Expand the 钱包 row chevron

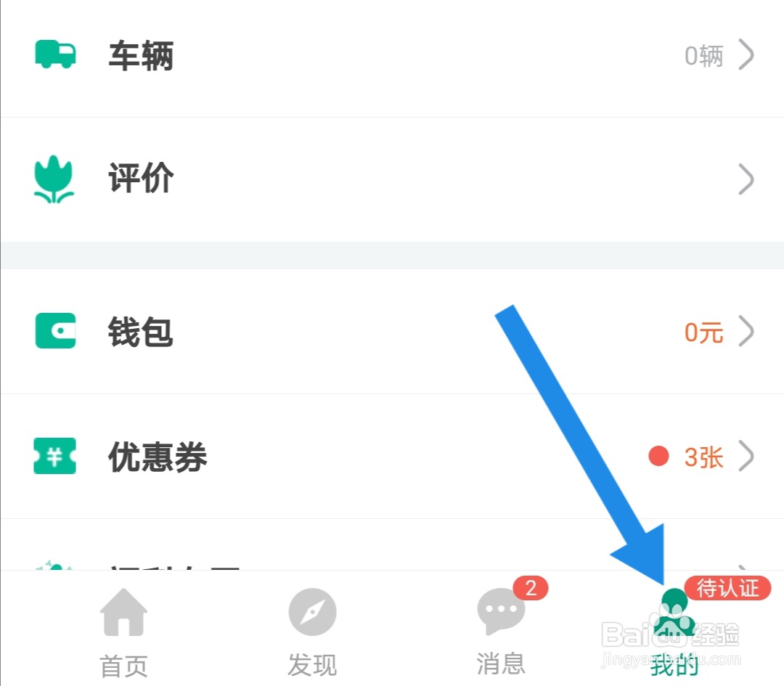pos(746,331)
